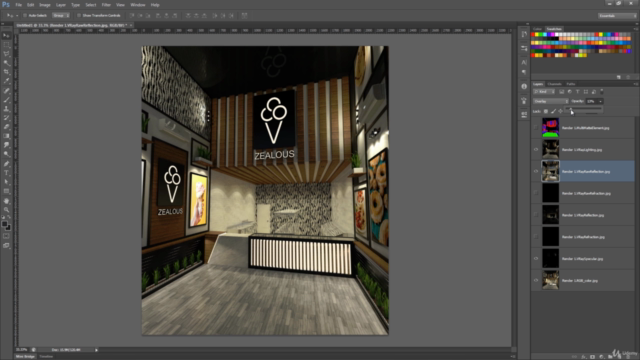
Task: Open the File menu
Action: pyautogui.click(x=18, y=5)
